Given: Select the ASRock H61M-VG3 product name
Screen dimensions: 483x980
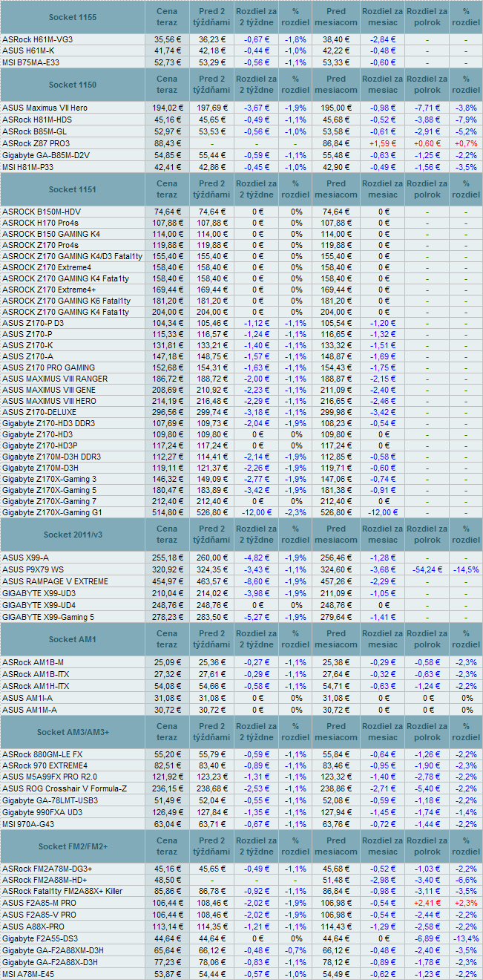Looking at the screenshot, I should pos(37,39).
